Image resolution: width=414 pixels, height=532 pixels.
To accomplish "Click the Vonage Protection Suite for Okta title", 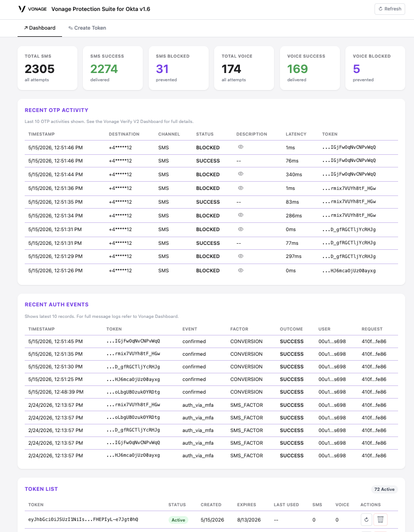I will [101, 9].
